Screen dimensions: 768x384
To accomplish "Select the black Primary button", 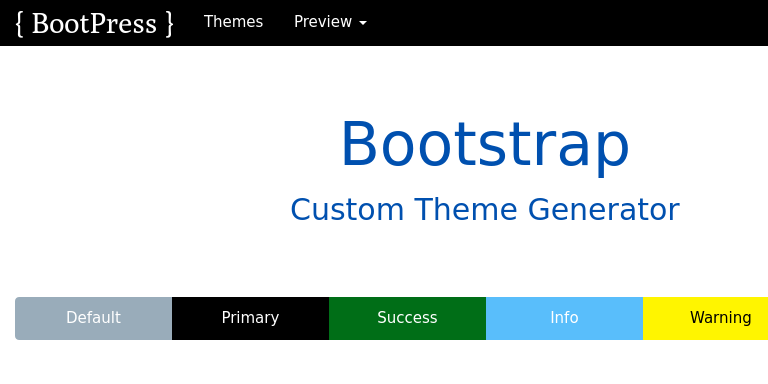I will pos(250,318).
